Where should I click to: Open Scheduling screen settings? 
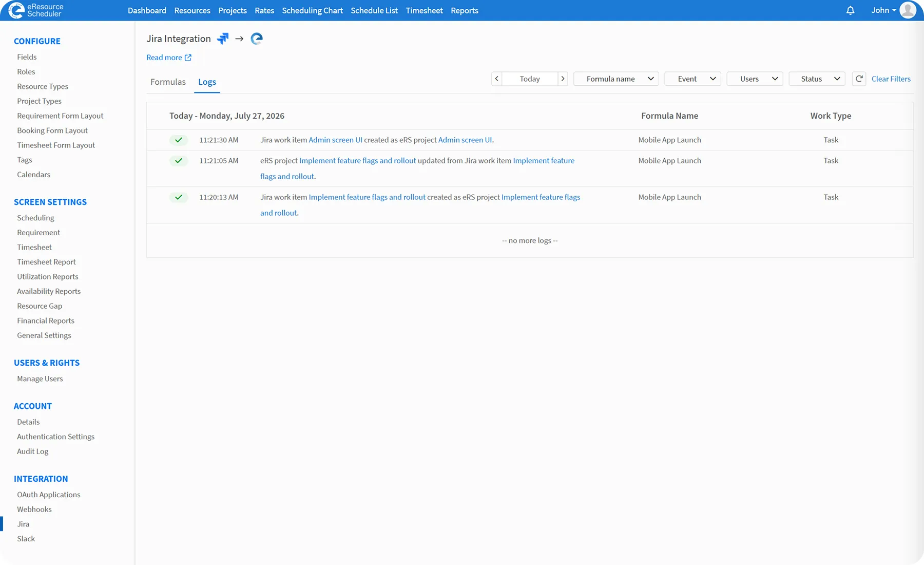(35, 218)
